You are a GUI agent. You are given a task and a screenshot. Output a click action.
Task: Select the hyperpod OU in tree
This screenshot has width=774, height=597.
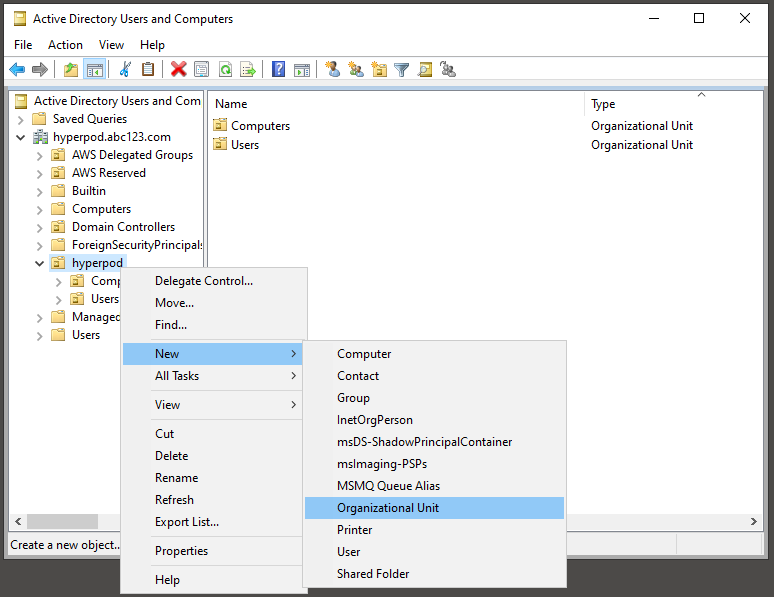[97, 263]
